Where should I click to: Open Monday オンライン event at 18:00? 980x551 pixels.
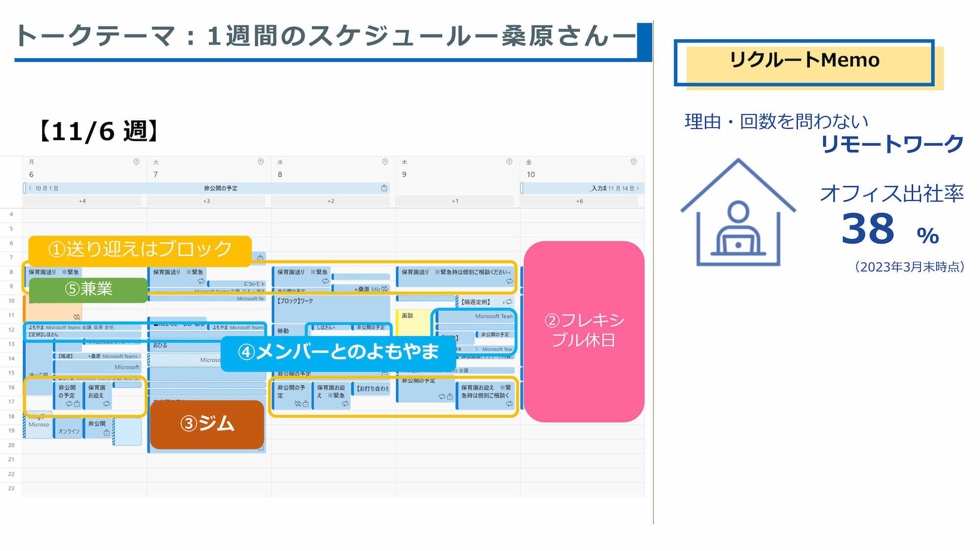tap(68, 428)
